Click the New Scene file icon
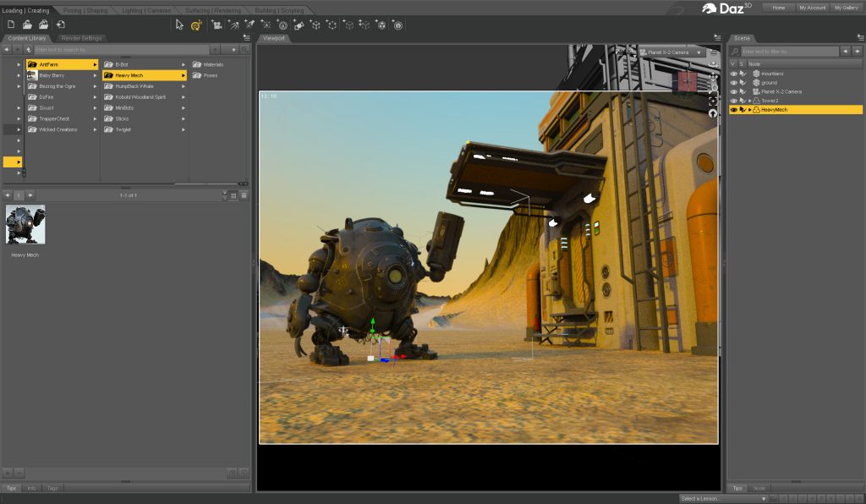 pos(11,25)
